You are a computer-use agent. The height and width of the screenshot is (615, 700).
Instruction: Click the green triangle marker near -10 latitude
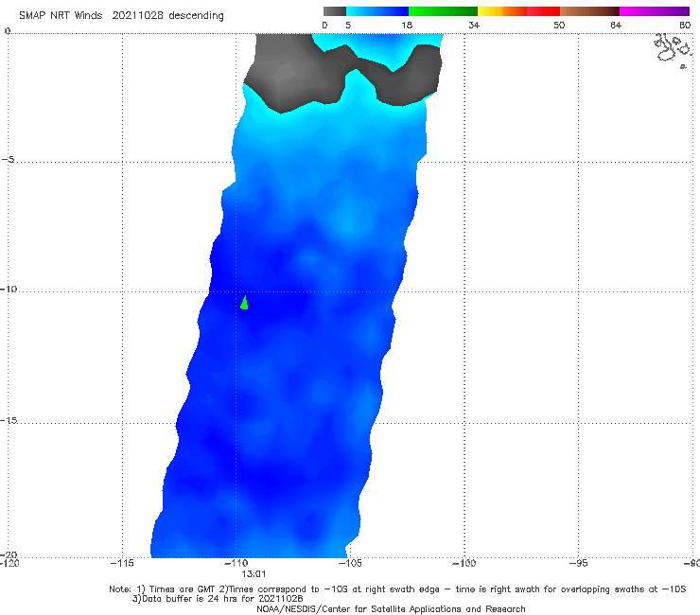pos(244,303)
